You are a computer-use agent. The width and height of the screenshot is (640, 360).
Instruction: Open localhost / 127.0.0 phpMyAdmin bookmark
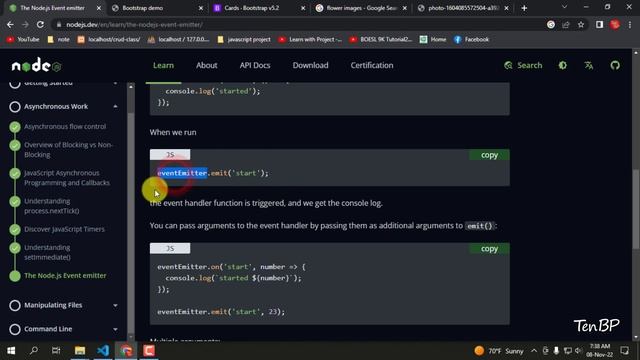point(179,39)
